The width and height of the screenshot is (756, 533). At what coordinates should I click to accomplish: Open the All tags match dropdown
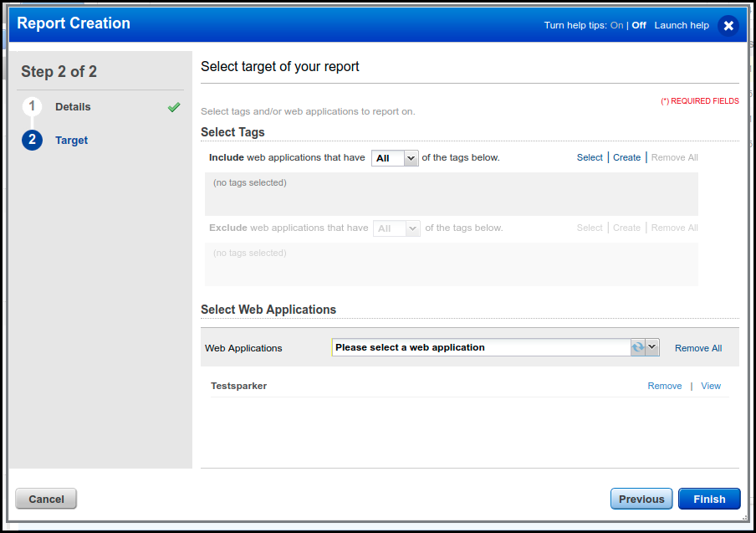pyautogui.click(x=394, y=157)
